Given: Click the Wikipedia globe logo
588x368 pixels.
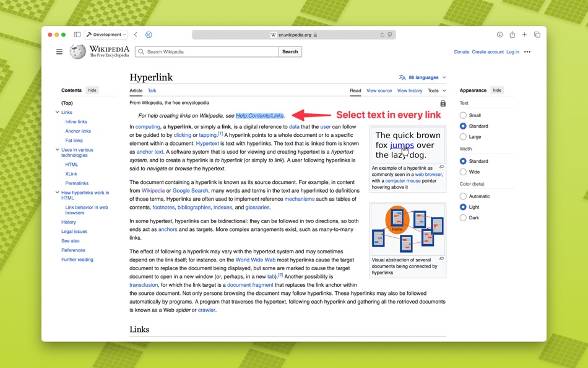Looking at the screenshot, I should 77,51.
